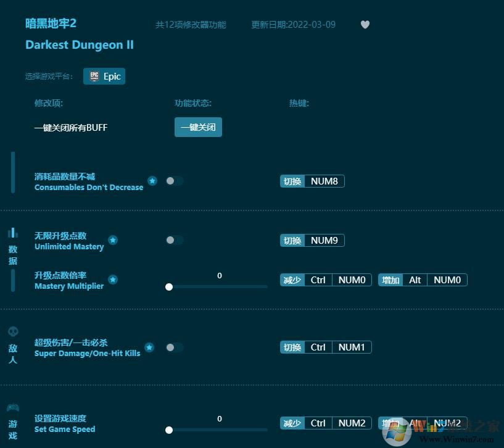Click the Mastery Multiplier label

click(x=69, y=286)
